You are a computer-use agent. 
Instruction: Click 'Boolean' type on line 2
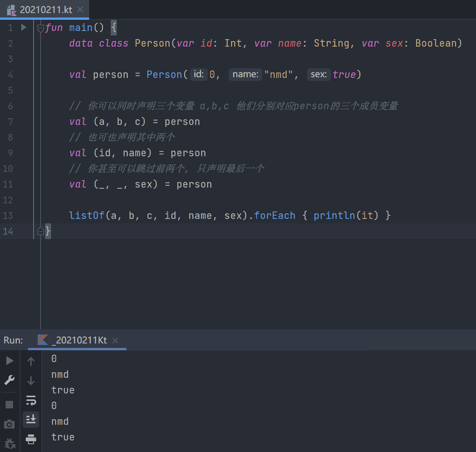coord(436,43)
